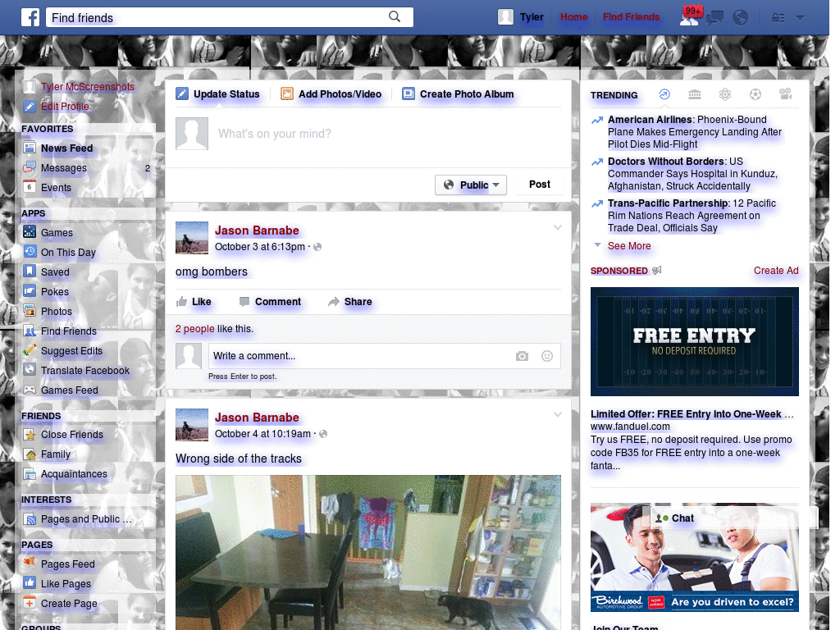The image size is (840, 630).
Task: Open Pokes icon in sidebar
Action: pos(30,291)
